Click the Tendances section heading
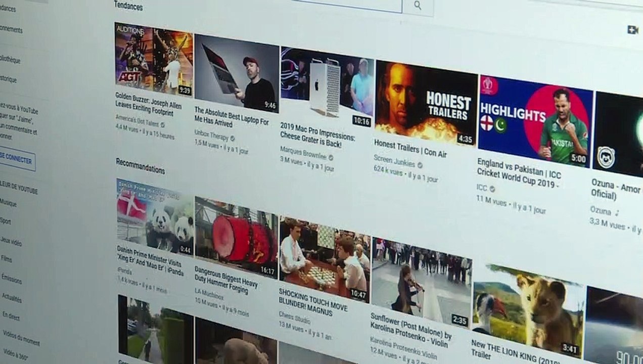 coord(128,6)
